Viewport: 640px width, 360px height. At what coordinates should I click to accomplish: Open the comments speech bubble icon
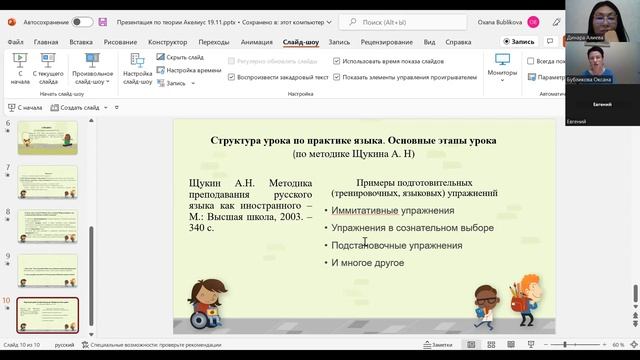tap(550, 42)
